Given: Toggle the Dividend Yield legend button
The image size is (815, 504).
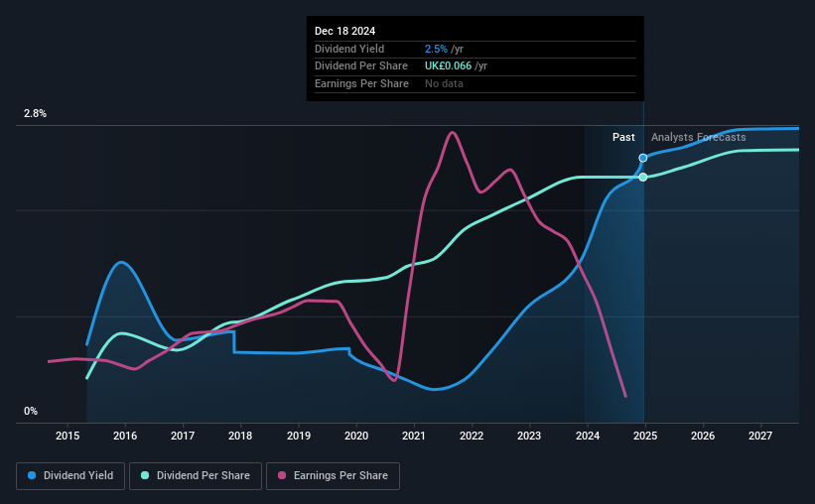Looking at the screenshot, I should (x=70, y=476).
